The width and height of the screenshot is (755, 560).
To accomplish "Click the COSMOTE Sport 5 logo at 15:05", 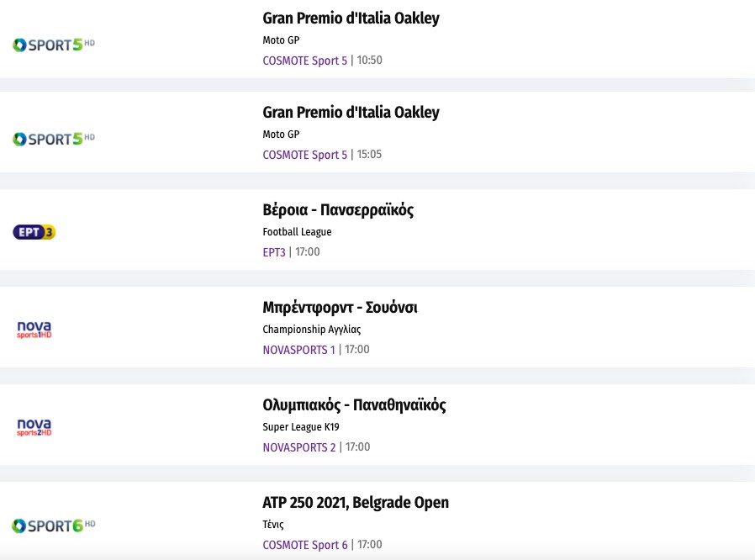I will click(54, 139).
